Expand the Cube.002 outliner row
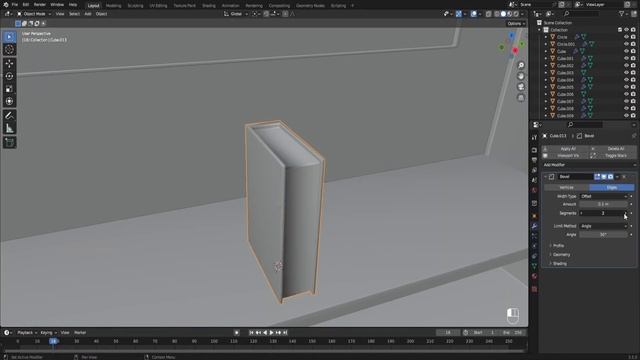This screenshot has width=640, height=360. pos(546,66)
